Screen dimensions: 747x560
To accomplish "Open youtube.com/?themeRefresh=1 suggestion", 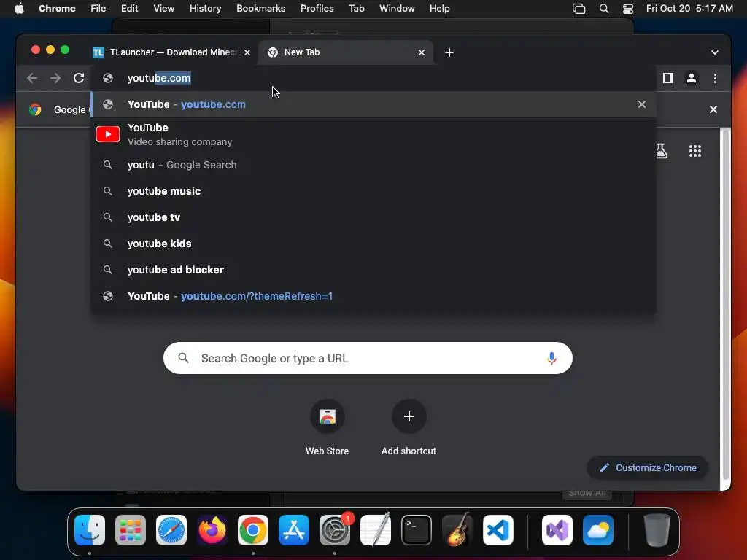I will [x=373, y=296].
